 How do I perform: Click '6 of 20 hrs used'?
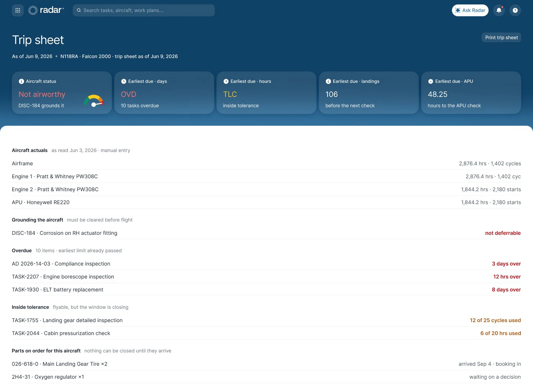point(500,333)
